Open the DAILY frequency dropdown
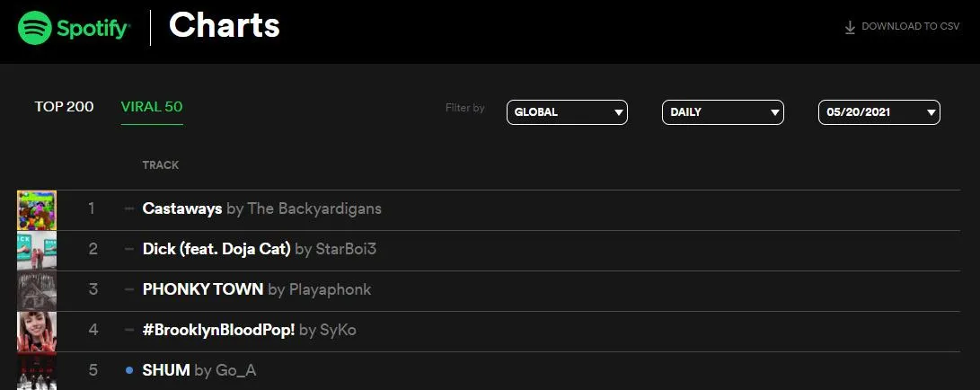980x390 pixels. pos(722,112)
